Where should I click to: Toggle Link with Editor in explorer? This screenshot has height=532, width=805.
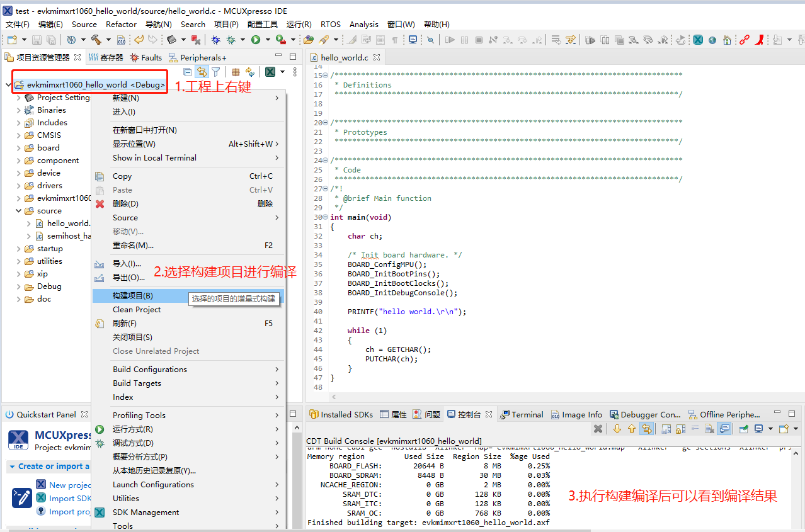(202, 72)
